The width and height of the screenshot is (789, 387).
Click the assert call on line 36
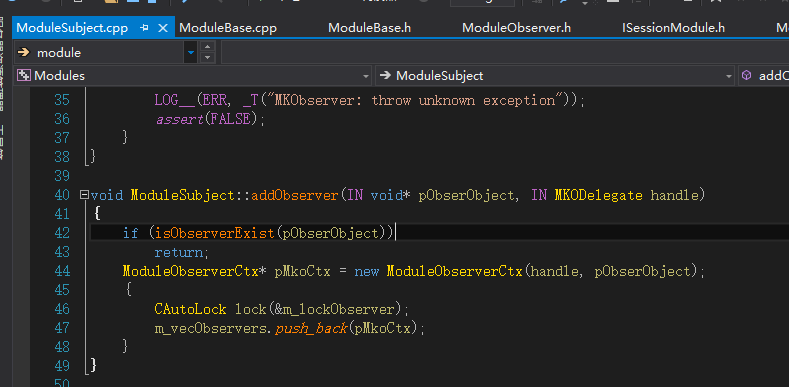[179, 119]
